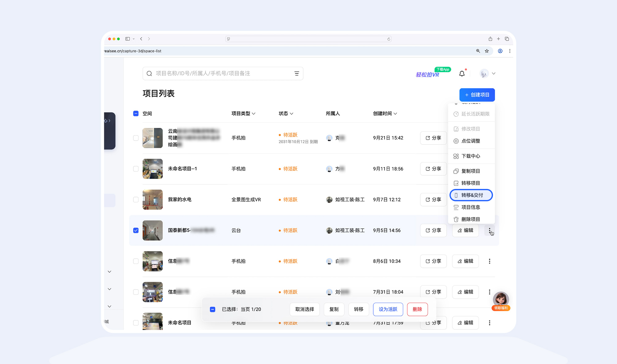Go back with the browser back arrow

pos(141,39)
